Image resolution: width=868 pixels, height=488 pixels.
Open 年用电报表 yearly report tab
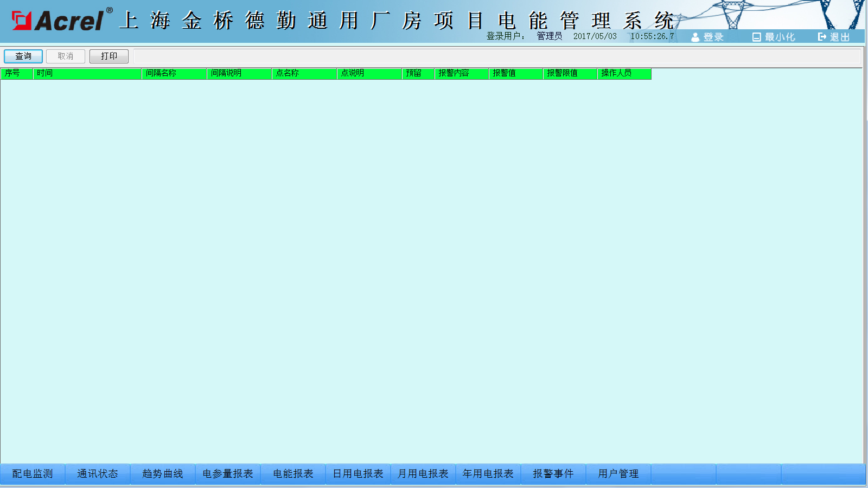(488, 474)
